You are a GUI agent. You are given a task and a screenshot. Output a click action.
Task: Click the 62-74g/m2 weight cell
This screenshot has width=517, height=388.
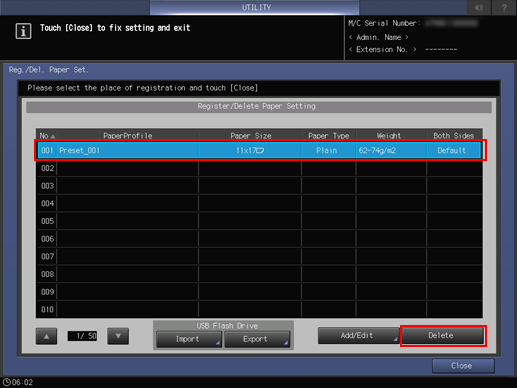pos(391,150)
